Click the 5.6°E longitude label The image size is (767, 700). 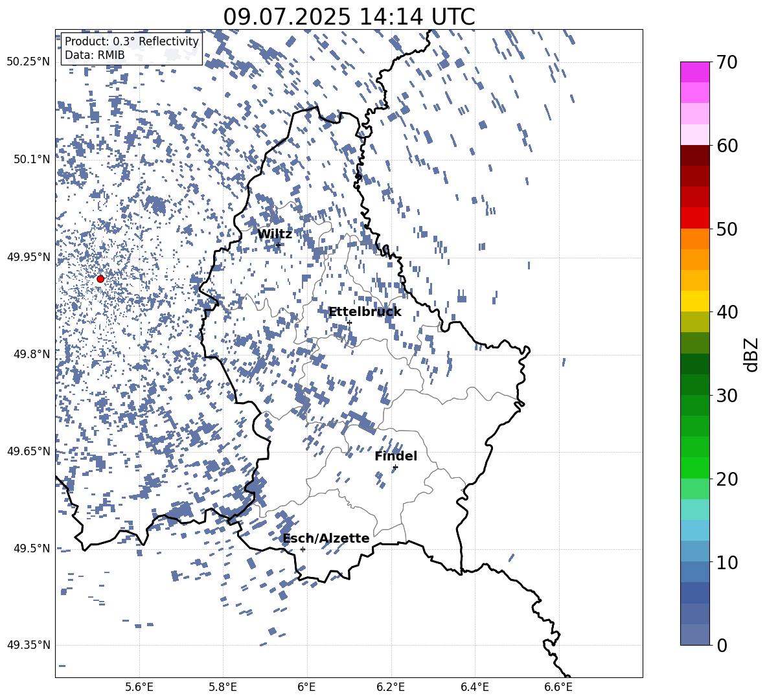[139, 687]
